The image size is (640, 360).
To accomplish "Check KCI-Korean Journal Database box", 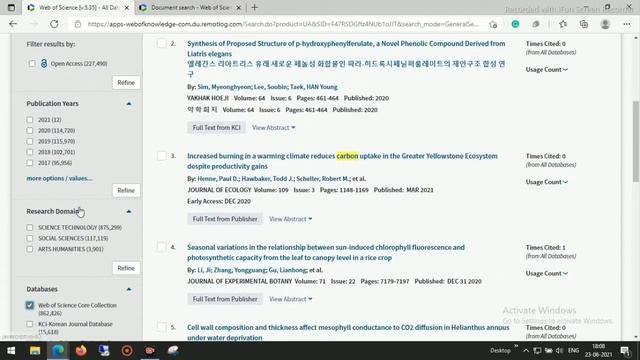I will [30, 324].
